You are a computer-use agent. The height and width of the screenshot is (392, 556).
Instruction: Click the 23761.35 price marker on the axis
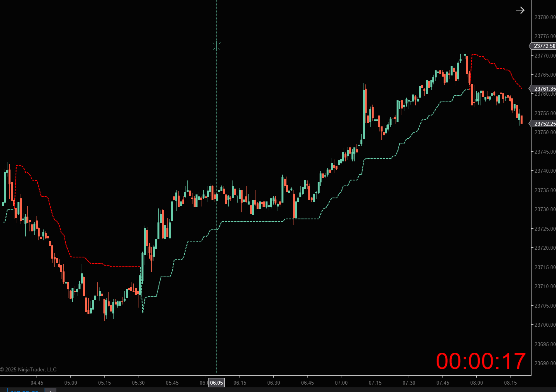click(x=543, y=88)
